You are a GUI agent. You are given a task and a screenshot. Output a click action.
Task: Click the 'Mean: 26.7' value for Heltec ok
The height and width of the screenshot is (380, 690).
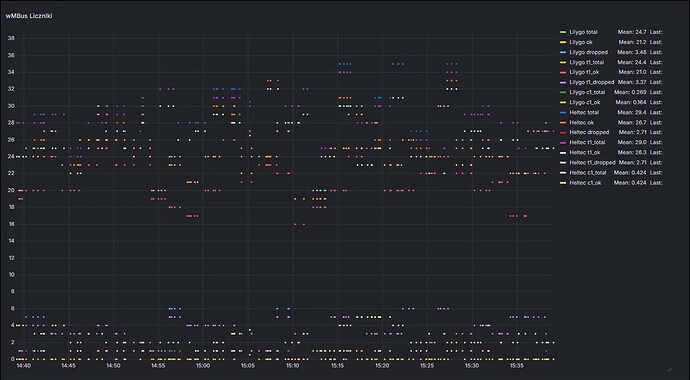pyautogui.click(x=632, y=123)
